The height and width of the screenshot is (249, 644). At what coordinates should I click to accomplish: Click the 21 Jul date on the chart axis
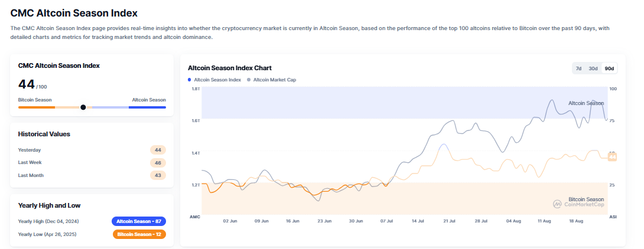coord(449,221)
